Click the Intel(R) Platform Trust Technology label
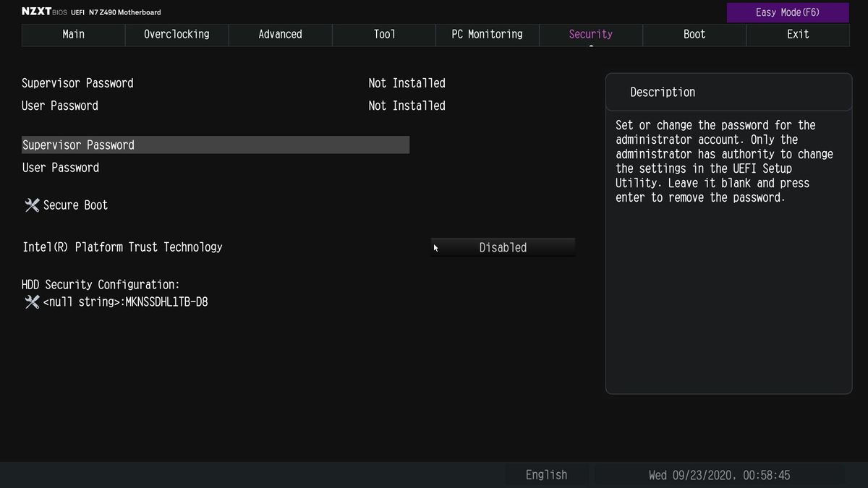 [x=122, y=247]
